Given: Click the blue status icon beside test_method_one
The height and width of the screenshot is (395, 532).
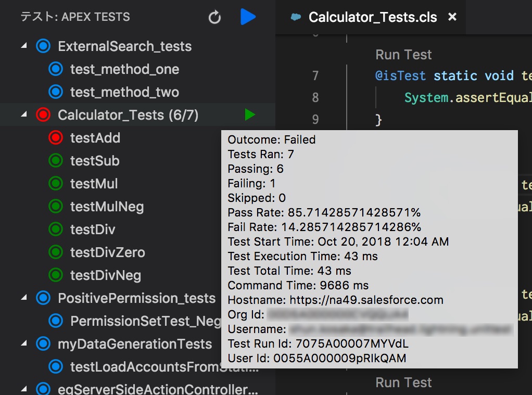Looking at the screenshot, I should click(x=56, y=69).
